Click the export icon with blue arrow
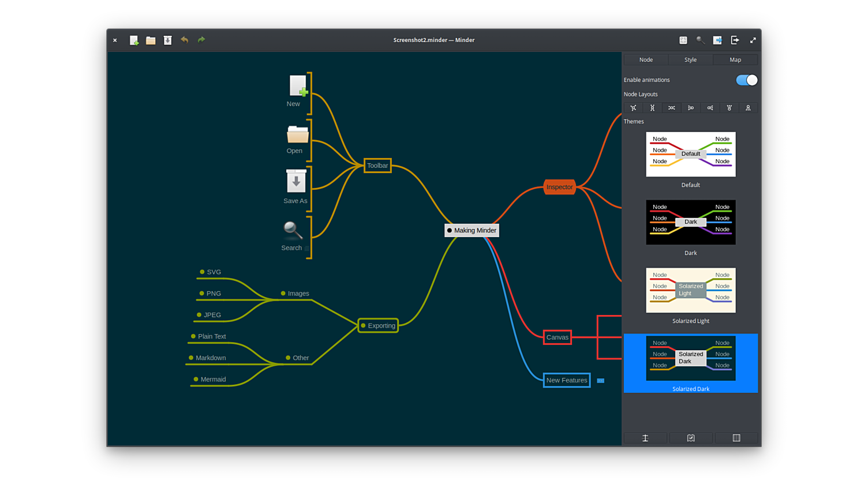The height and width of the screenshot is (488, 868). coord(717,40)
